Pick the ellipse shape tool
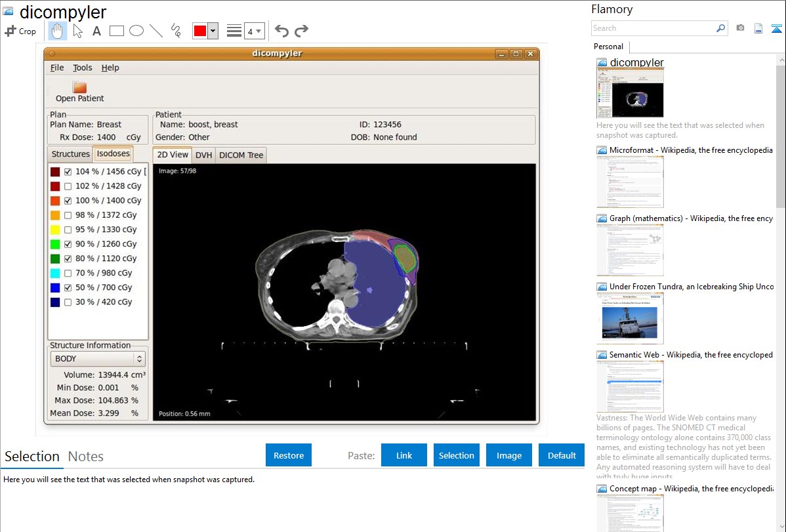The image size is (786, 532). click(136, 31)
